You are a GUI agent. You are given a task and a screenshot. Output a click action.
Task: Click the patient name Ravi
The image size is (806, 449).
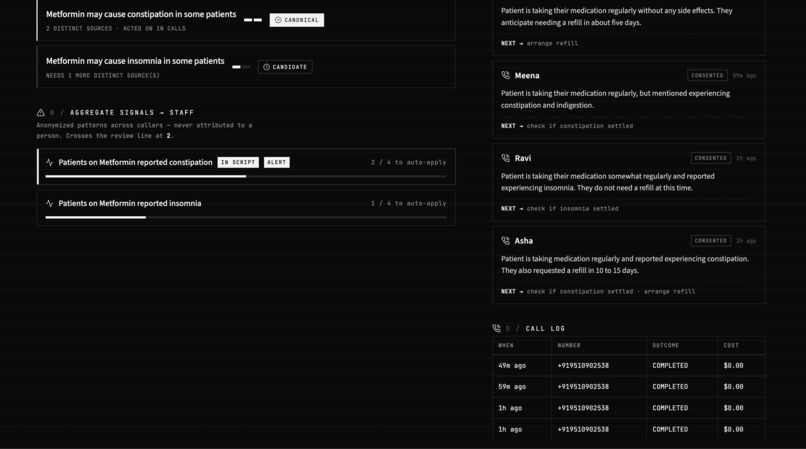(523, 158)
